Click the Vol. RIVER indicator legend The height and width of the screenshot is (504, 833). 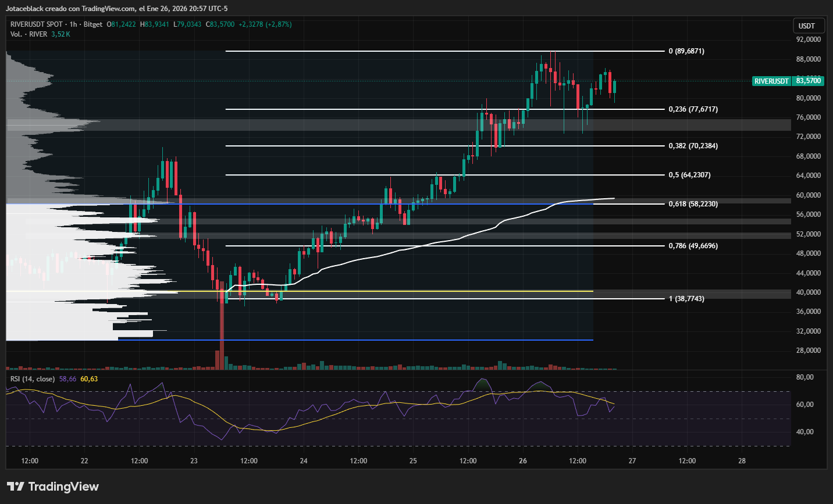point(29,34)
